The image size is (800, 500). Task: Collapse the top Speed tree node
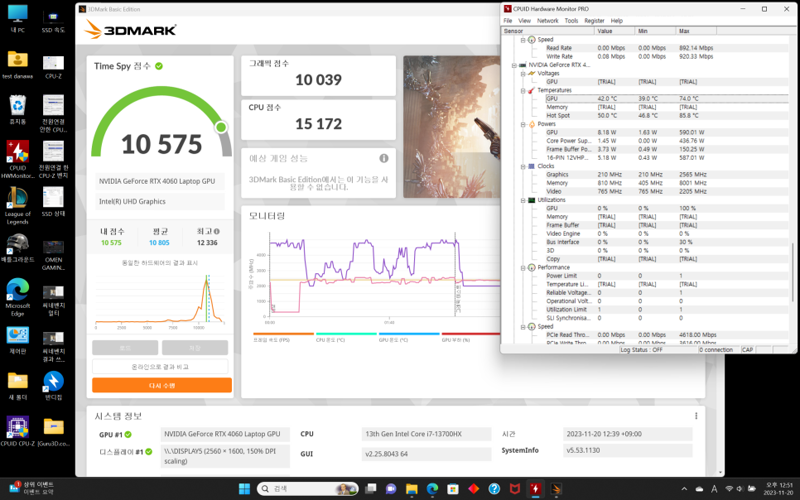point(522,40)
